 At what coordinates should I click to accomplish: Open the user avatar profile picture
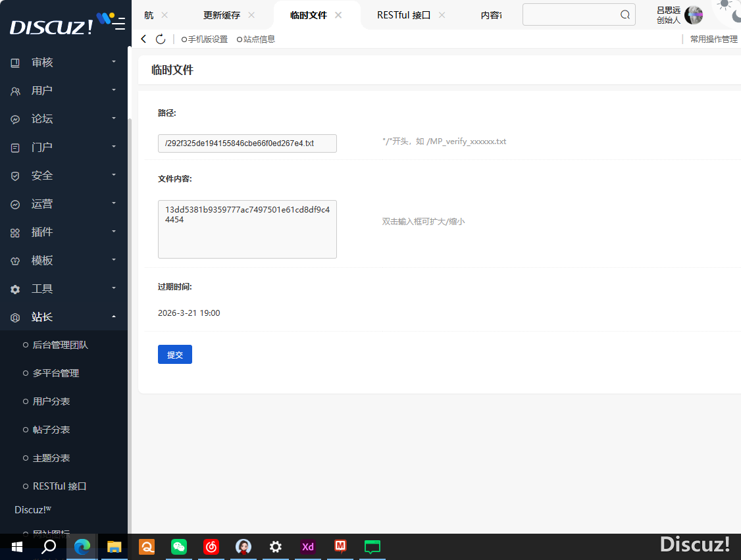[x=694, y=15]
